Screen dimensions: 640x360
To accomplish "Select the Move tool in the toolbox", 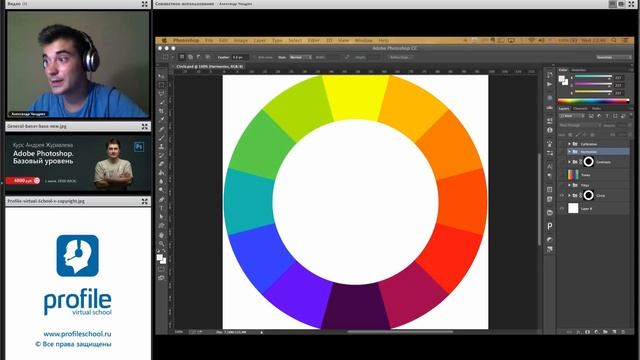I will coord(162,76).
